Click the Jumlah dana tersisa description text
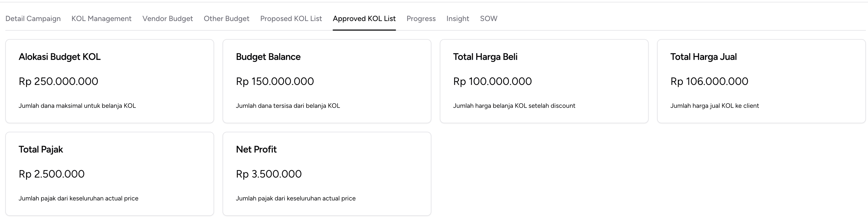This screenshot has height=222, width=868. tap(288, 106)
